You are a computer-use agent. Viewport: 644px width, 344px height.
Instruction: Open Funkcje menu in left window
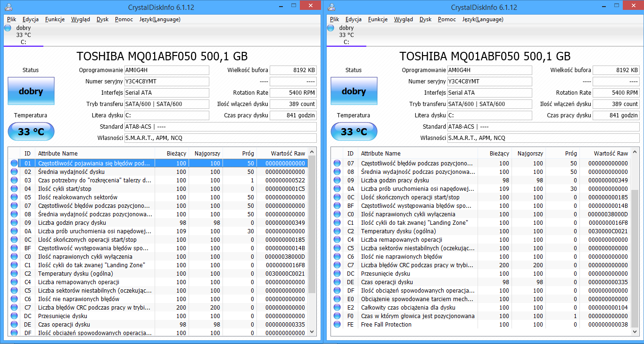(55, 19)
